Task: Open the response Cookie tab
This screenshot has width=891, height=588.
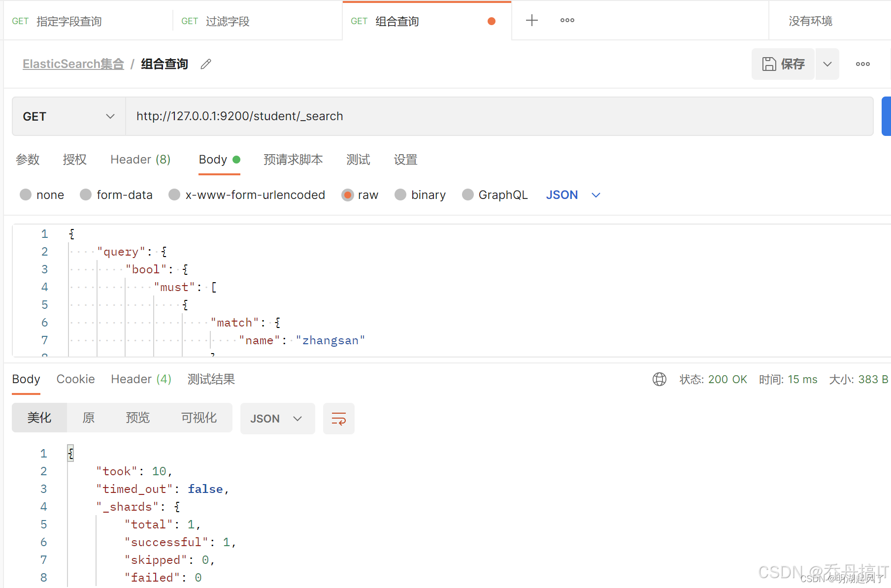Action: click(x=75, y=379)
